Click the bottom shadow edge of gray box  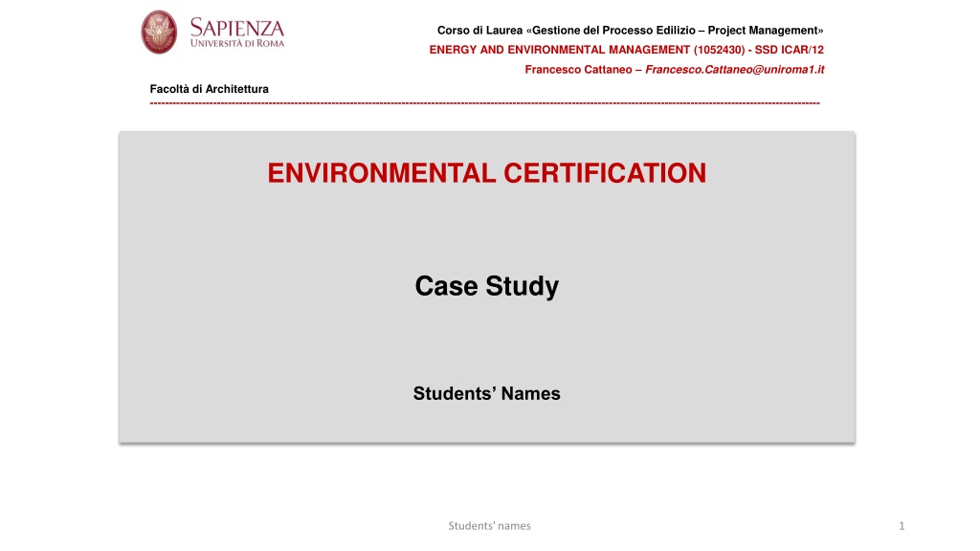tap(486, 443)
